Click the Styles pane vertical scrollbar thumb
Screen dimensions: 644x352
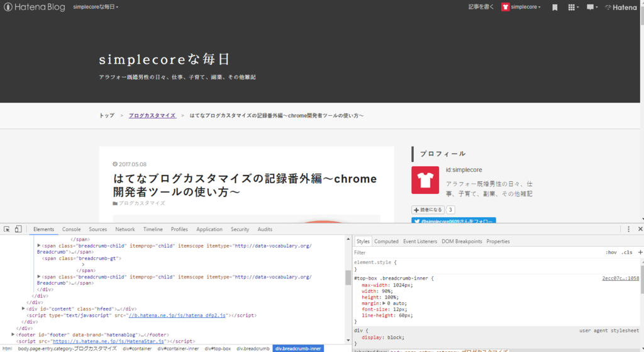point(642,279)
